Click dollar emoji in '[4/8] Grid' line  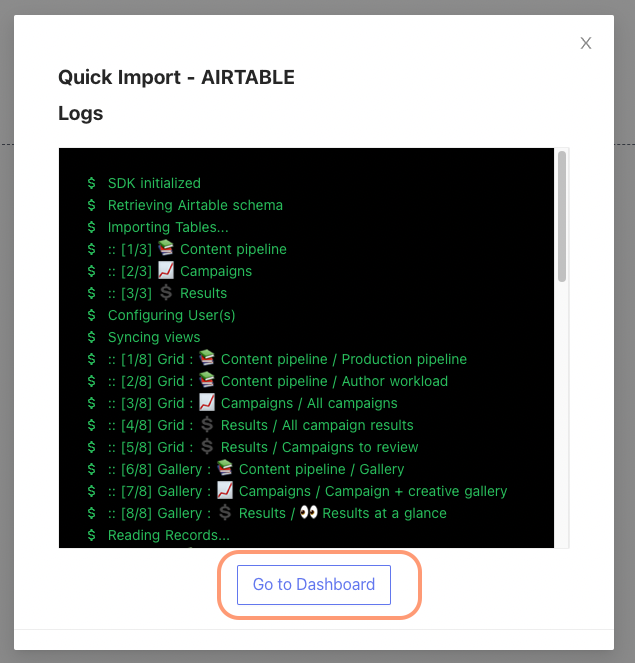tap(207, 424)
